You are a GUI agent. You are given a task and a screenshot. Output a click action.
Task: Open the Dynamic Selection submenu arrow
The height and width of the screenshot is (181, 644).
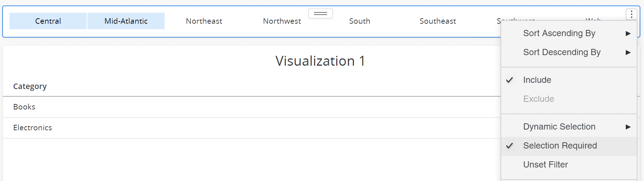pos(628,127)
